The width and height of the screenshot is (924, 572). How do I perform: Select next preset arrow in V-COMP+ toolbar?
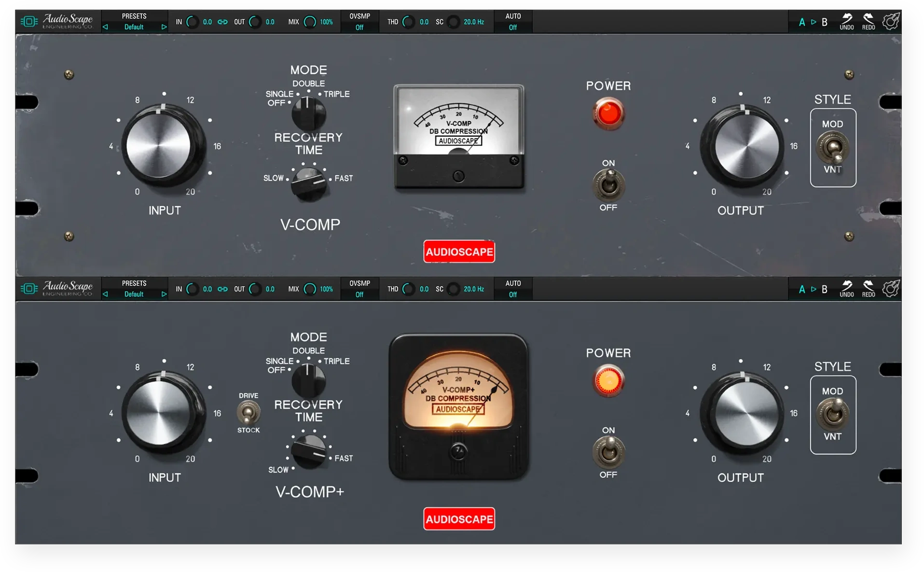click(164, 294)
